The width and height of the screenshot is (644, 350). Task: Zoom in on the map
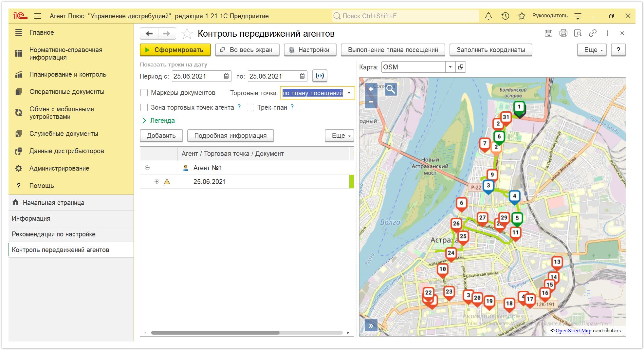coord(371,89)
